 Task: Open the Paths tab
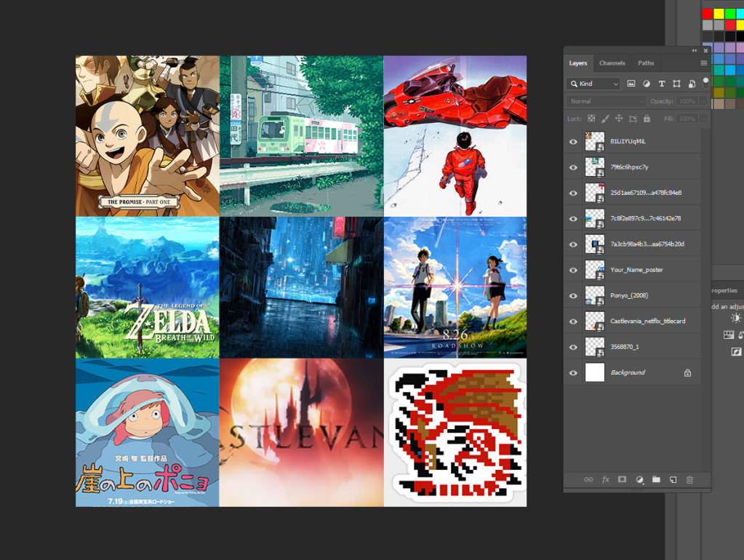tap(646, 63)
